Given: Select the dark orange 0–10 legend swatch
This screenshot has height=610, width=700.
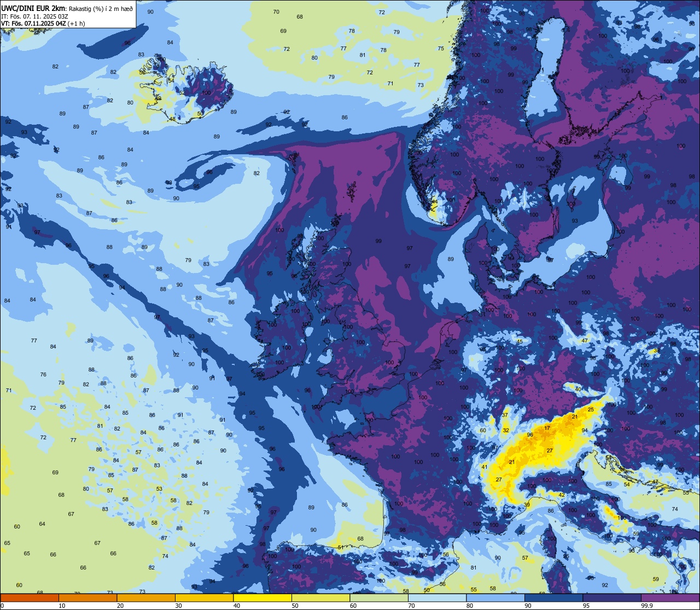Looking at the screenshot, I should [30, 597].
